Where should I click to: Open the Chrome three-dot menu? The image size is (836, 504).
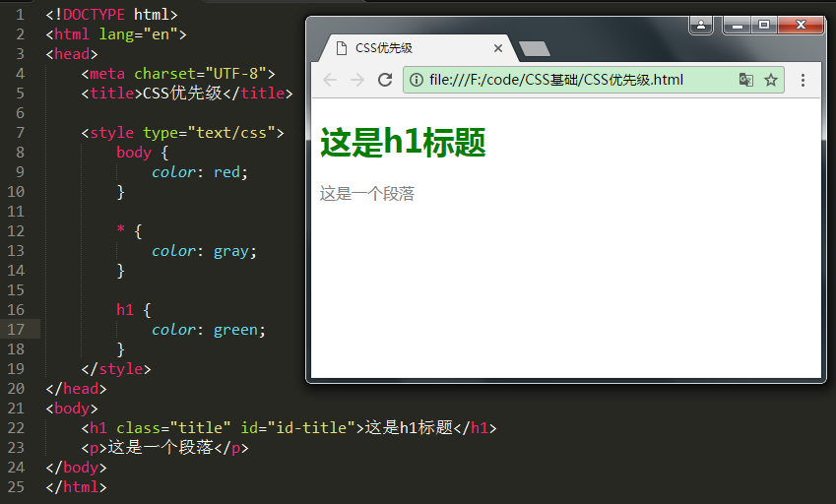tap(803, 80)
